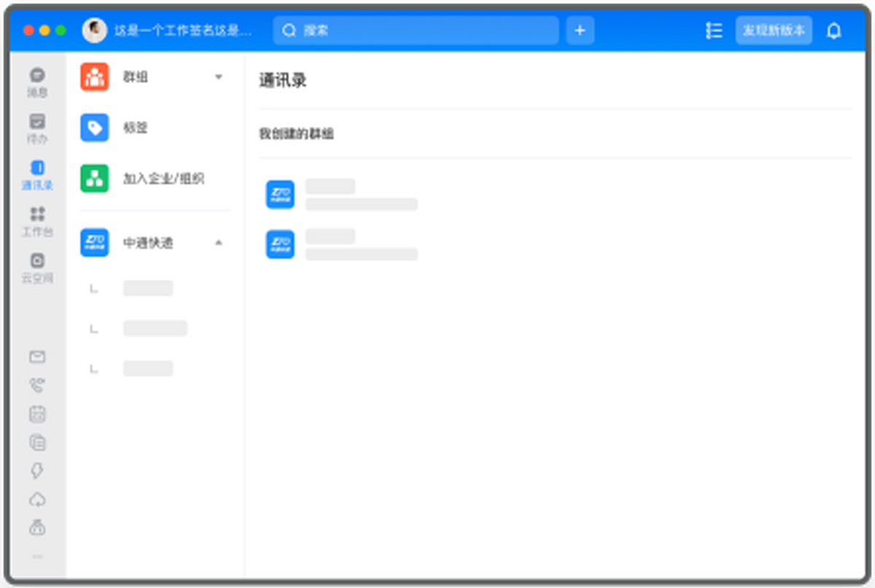Switch to the 待办 to-do list
The height and width of the screenshot is (588, 875).
click(37, 128)
